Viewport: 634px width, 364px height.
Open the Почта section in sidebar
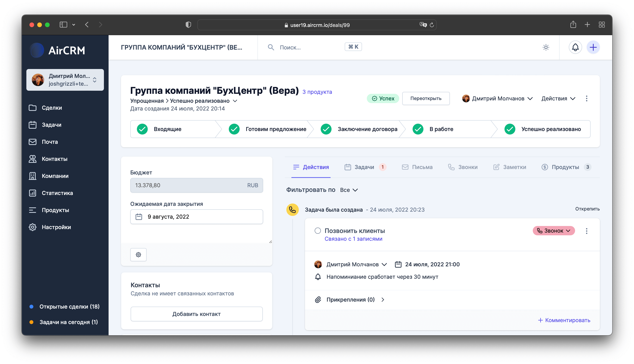pos(50,142)
